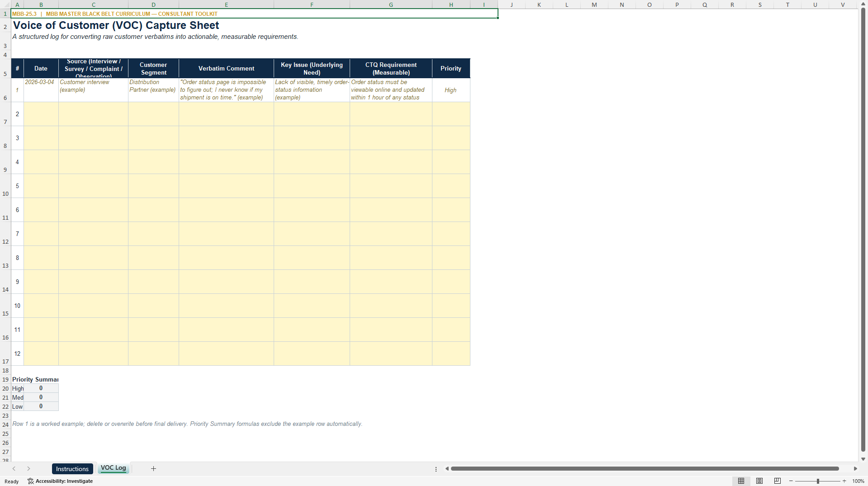Click the title Voice of Customer Capture Sheet
The height and width of the screenshot is (486, 868).
point(116,25)
